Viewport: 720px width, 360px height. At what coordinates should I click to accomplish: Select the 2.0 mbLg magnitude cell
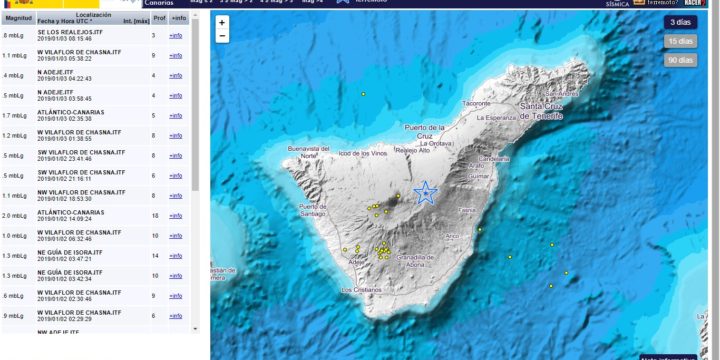[x=14, y=216]
